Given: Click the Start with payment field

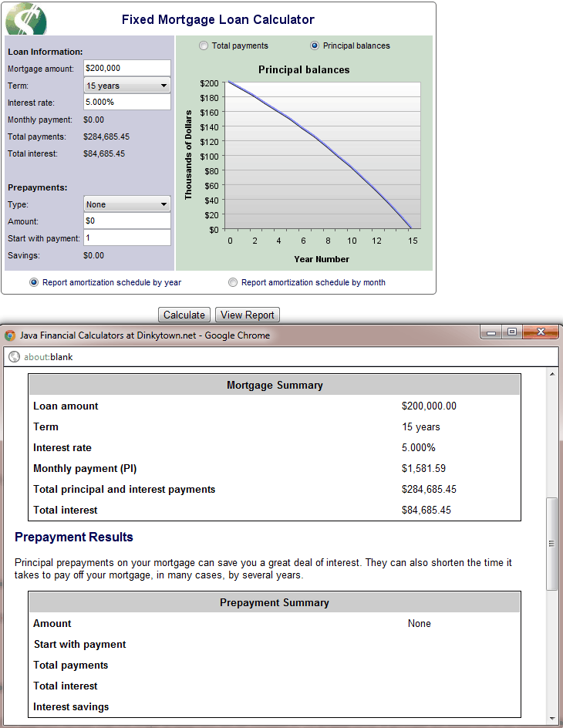Looking at the screenshot, I should pos(127,238).
